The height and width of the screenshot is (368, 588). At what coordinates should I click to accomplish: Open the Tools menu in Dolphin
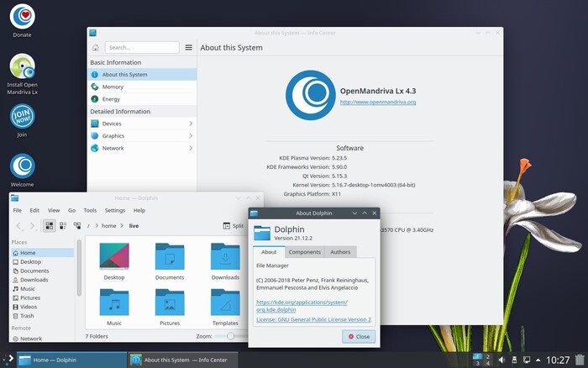point(90,210)
